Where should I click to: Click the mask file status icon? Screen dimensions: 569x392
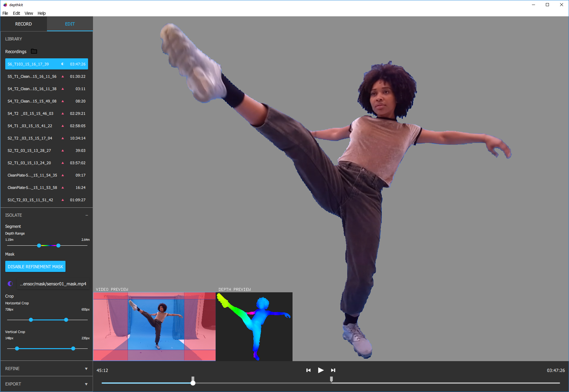point(10,284)
